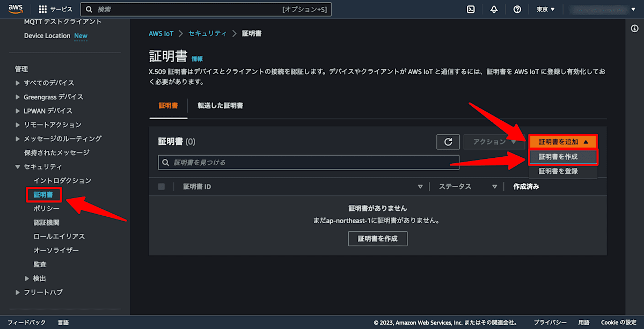Open MQTT テストクライアント in sidebar

coord(63,22)
